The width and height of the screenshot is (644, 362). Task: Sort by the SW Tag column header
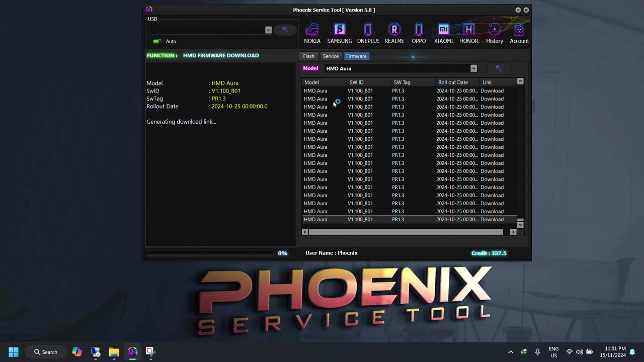[x=414, y=82]
